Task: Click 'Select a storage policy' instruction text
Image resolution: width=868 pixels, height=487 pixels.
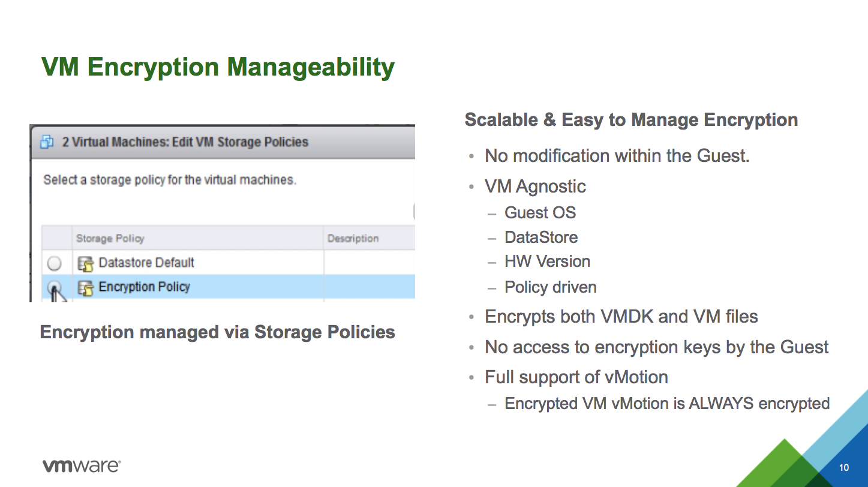Action: pyautogui.click(x=170, y=180)
